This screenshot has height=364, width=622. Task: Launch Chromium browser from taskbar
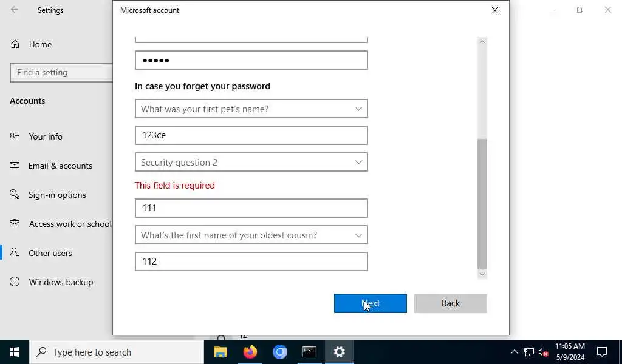(x=279, y=352)
